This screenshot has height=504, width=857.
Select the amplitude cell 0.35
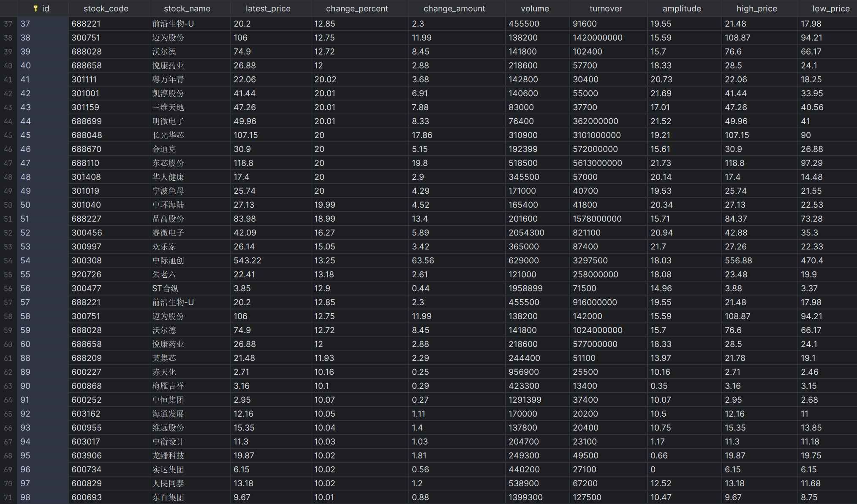click(x=659, y=386)
